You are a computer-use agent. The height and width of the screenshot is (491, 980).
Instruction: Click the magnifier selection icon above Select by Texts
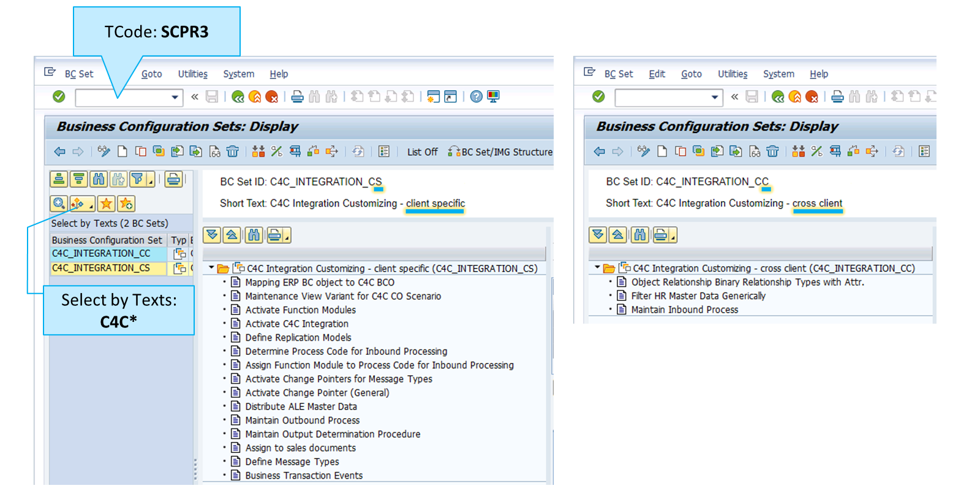(59, 204)
